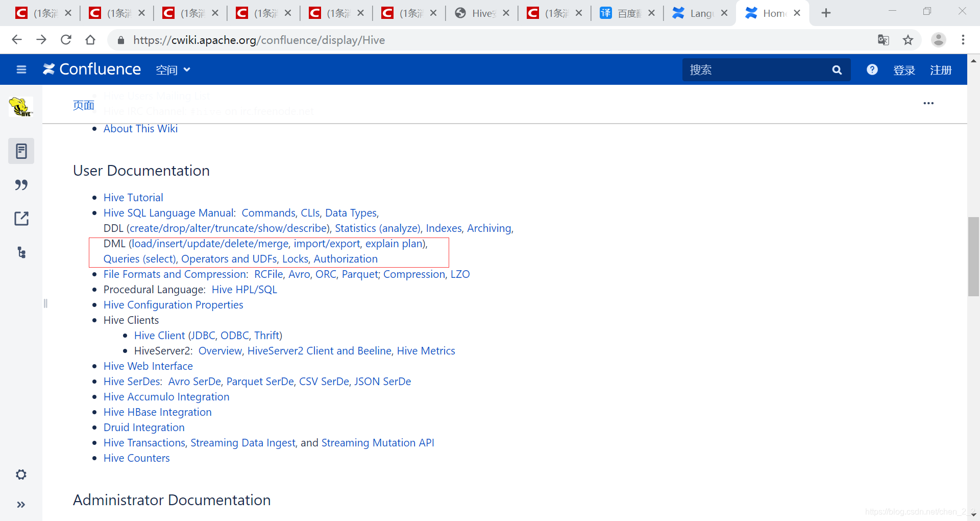Click the search magnifier icon
980x521 pixels.
837,70
